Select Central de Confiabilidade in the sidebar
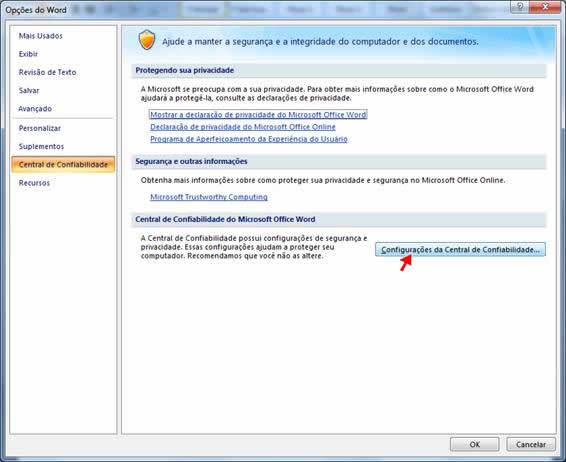 (63, 165)
